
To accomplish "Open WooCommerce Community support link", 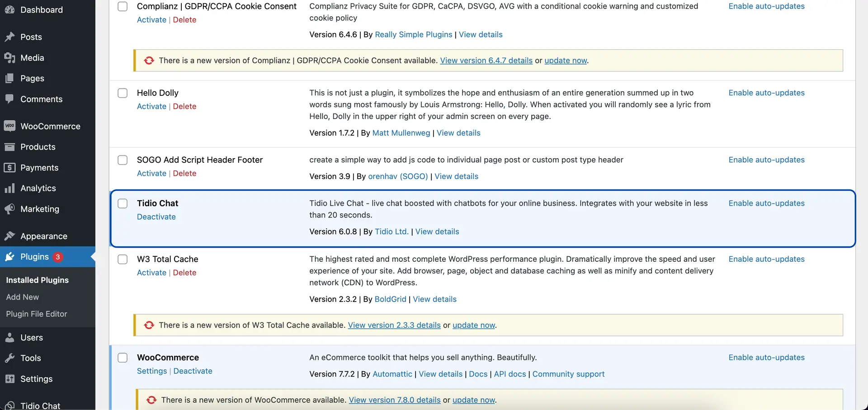I will click(568, 374).
